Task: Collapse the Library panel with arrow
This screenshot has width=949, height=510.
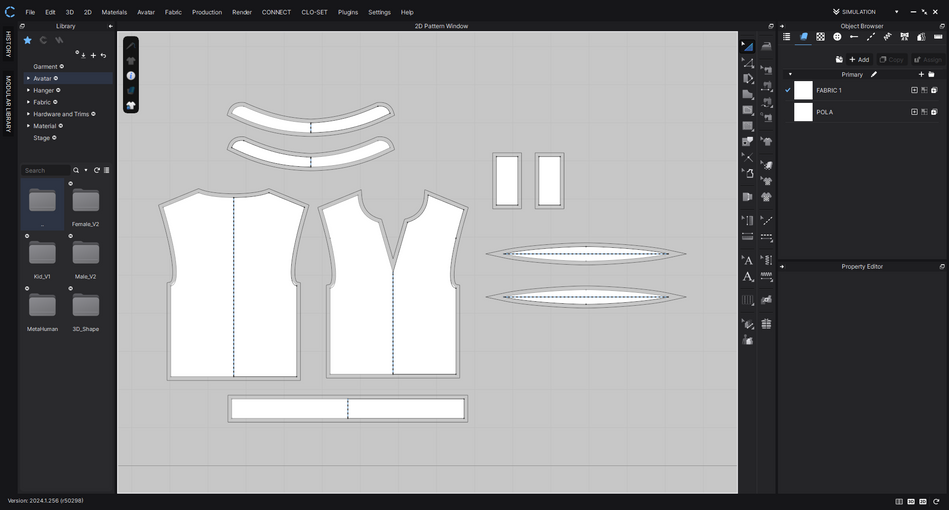Action: 110,26
